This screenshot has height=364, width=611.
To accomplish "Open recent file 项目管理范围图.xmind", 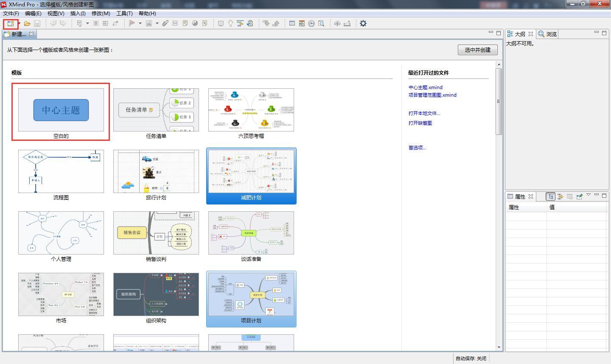I will 432,95.
